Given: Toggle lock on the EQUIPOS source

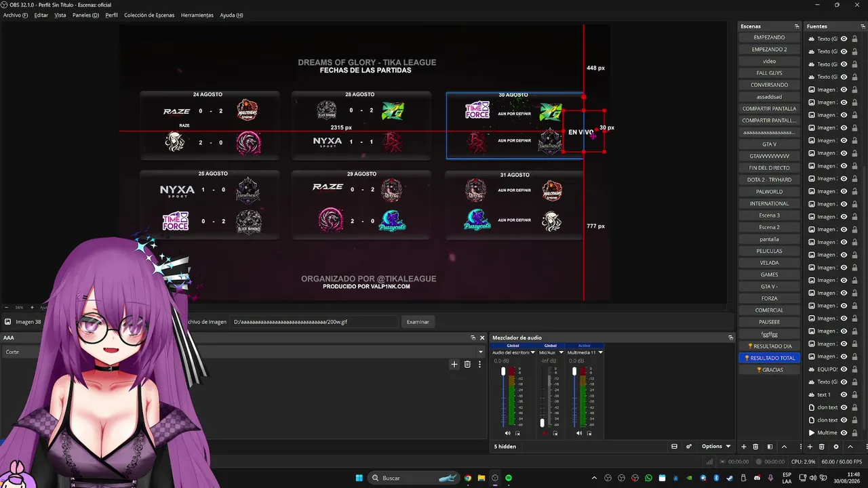Looking at the screenshot, I should [x=854, y=369].
